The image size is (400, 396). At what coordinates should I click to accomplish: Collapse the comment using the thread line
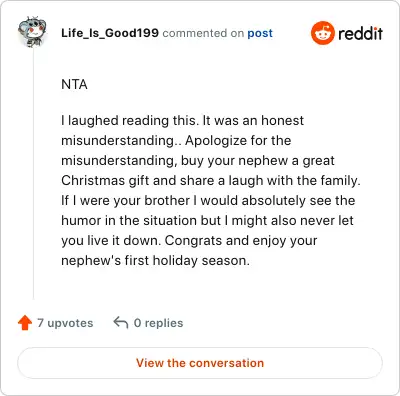pyautogui.click(x=33, y=173)
